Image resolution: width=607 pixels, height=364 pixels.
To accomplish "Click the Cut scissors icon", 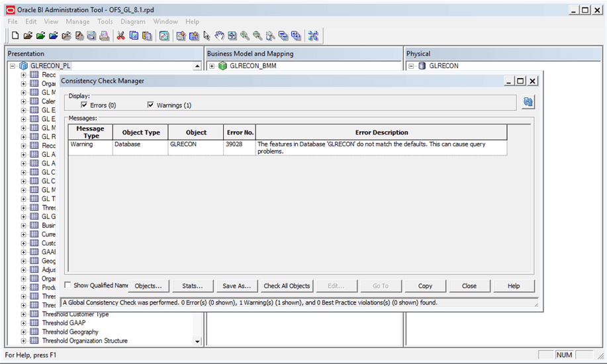I will 120,36.
